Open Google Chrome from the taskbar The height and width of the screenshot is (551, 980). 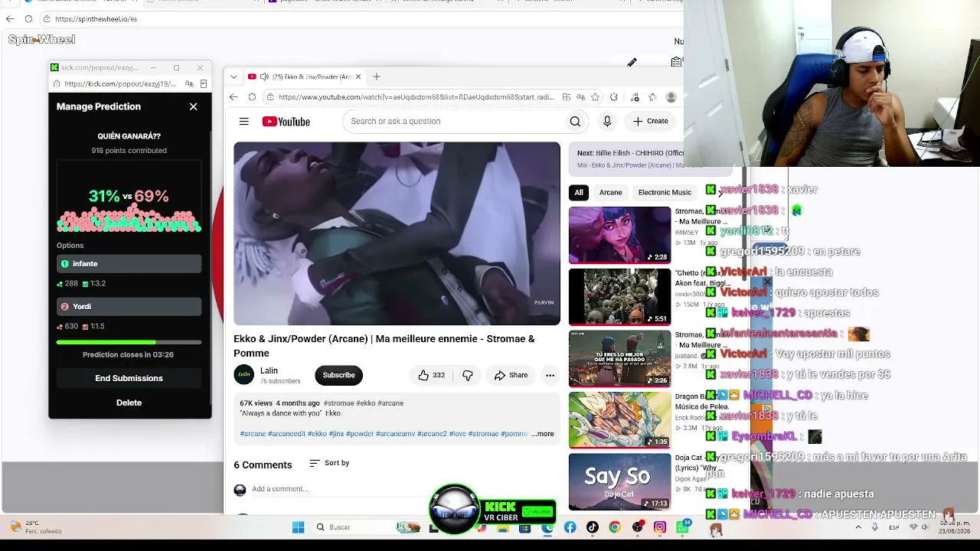coord(615,527)
